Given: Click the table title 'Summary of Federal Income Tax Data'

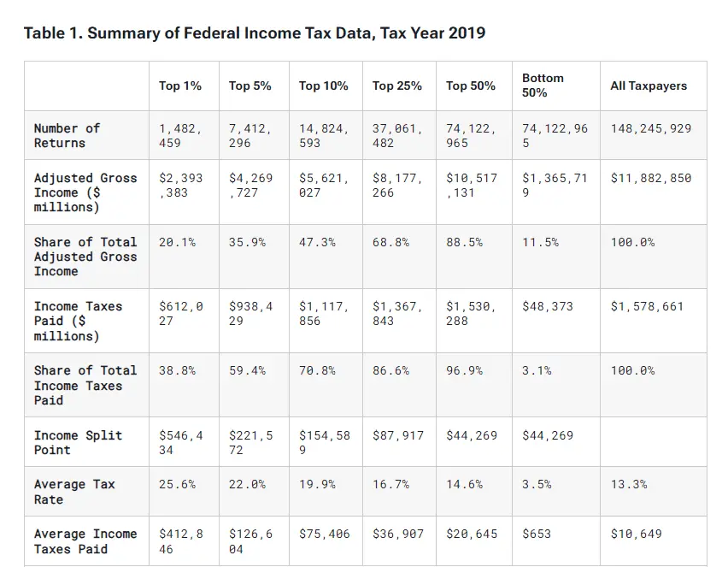Looking at the screenshot, I should (254, 33).
